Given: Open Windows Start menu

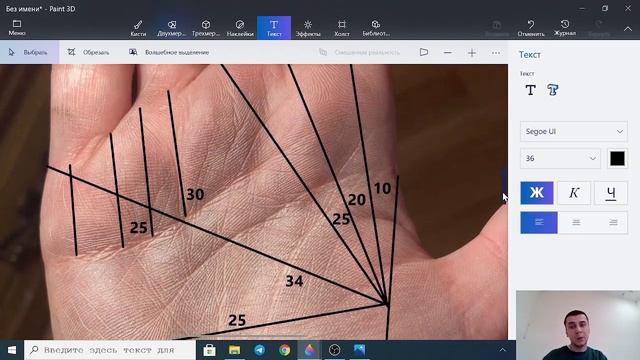Looking at the screenshot, I should coord(12,350).
